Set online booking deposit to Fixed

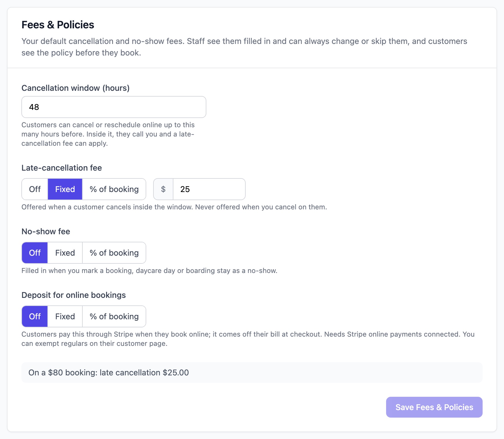point(65,316)
